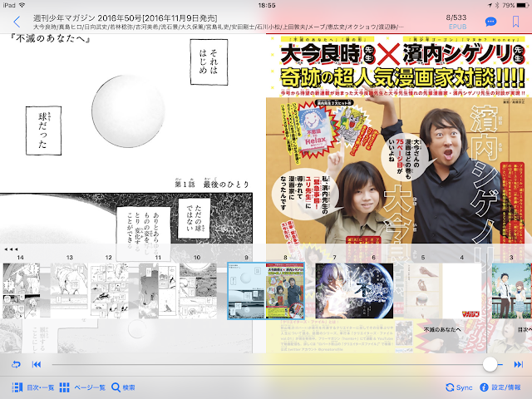Jump to first page with right skip icon
This screenshot has width=532, height=399.
tap(518, 364)
